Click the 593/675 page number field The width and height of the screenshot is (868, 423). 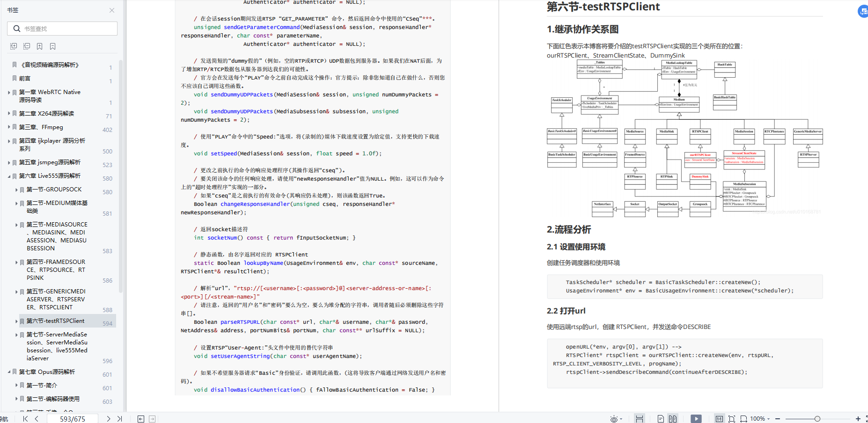tap(73, 419)
